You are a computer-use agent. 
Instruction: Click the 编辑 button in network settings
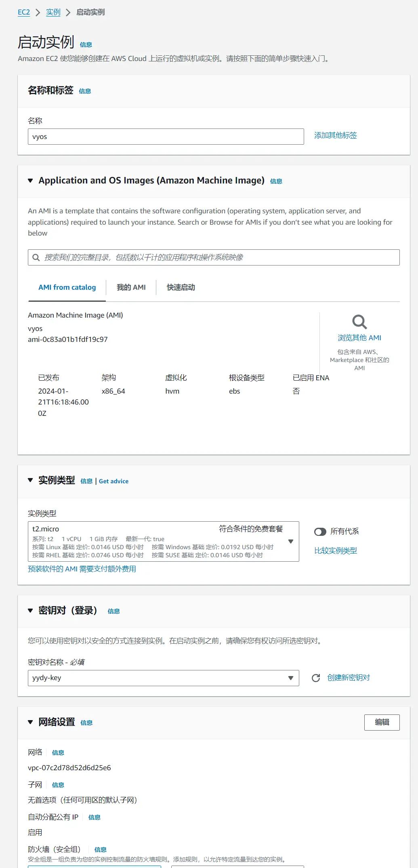coord(382,723)
